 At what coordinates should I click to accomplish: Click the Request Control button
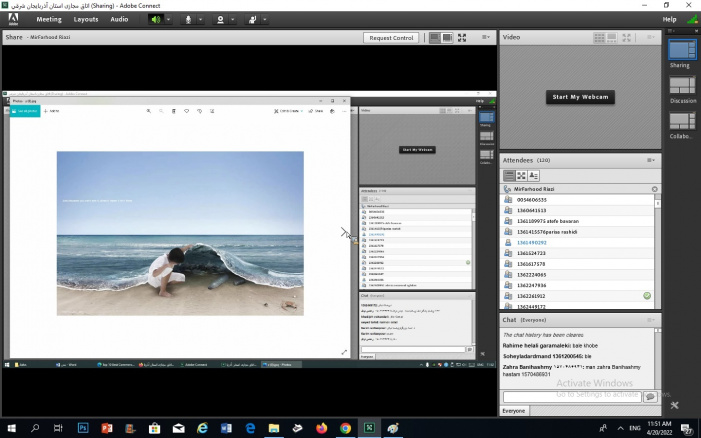click(x=391, y=38)
